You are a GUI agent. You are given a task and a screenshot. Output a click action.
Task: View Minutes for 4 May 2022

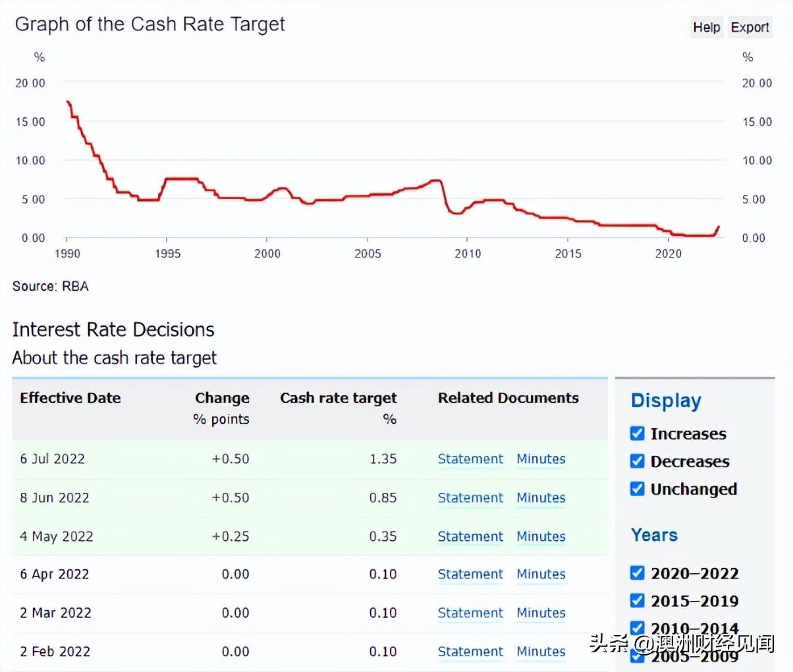(x=541, y=537)
